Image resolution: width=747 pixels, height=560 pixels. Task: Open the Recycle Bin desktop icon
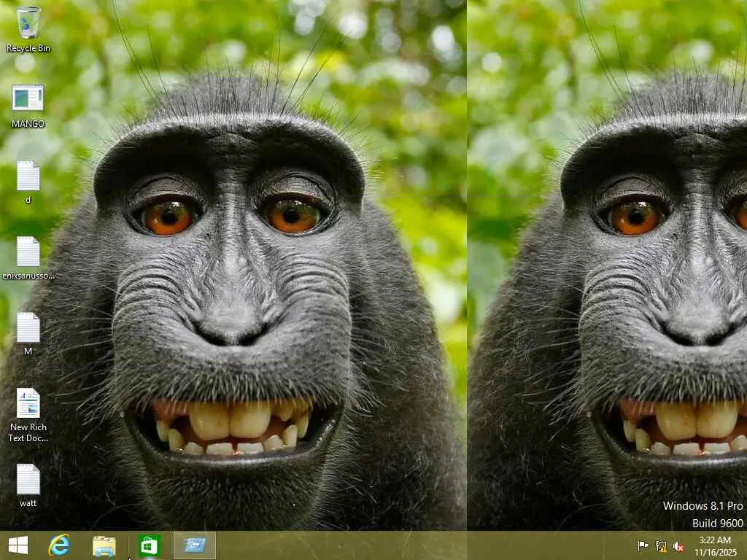pos(28,28)
